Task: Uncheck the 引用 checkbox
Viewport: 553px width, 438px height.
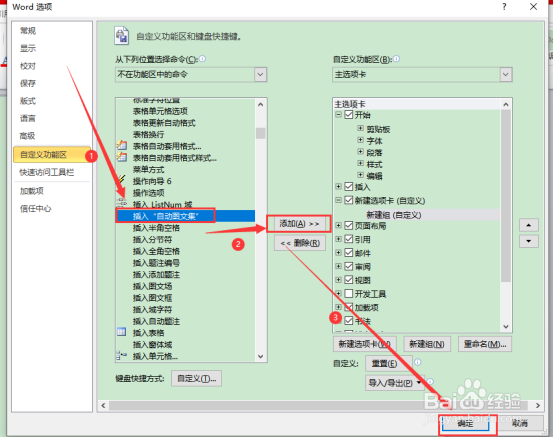Action: tap(348, 239)
